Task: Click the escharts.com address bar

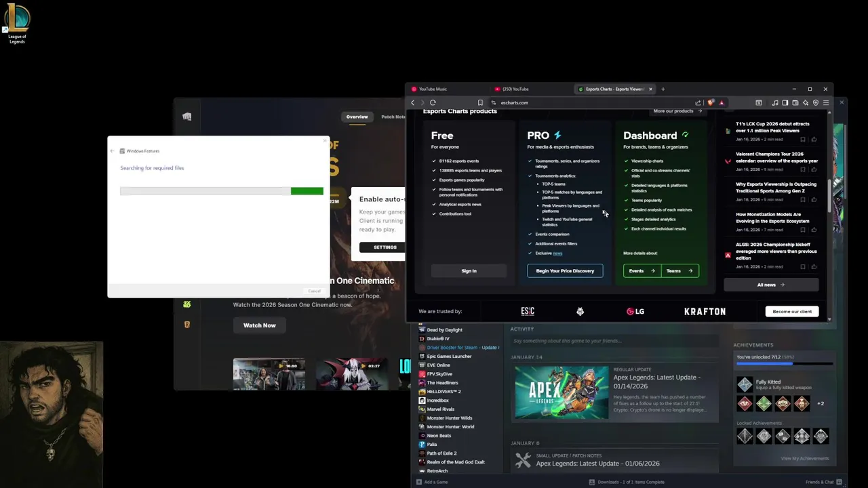Action: click(x=590, y=102)
